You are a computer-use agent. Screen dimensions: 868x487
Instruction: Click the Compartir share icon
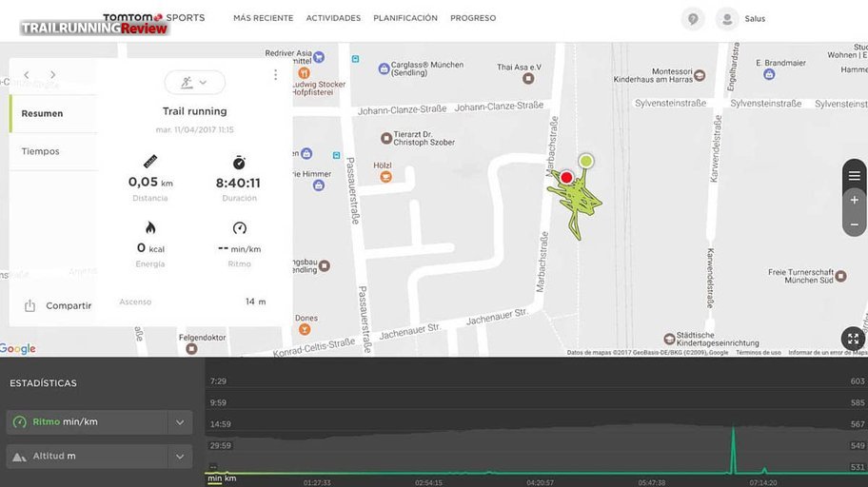coord(30,305)
